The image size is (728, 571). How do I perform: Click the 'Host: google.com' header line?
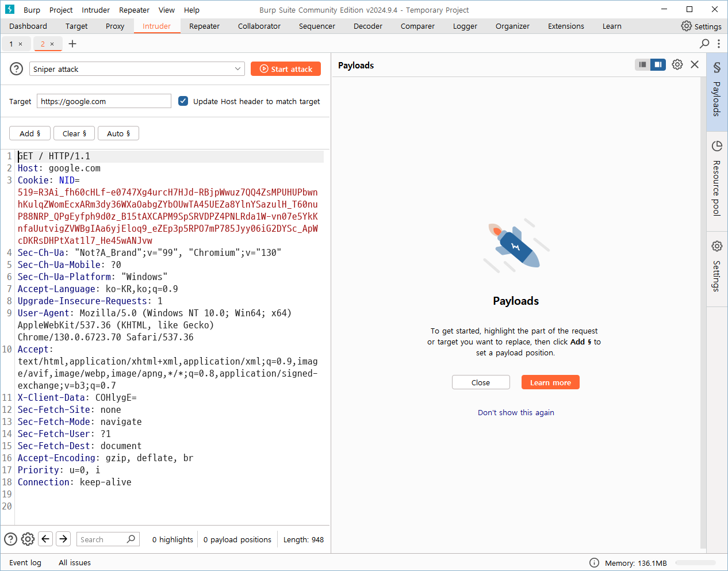click(x=59, y=168)
